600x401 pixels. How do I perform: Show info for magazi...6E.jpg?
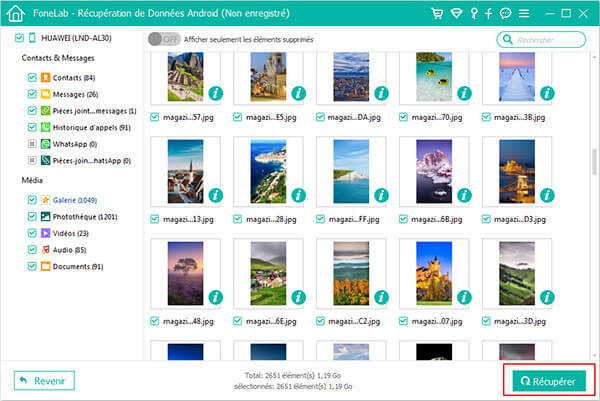tap(298, 297)
